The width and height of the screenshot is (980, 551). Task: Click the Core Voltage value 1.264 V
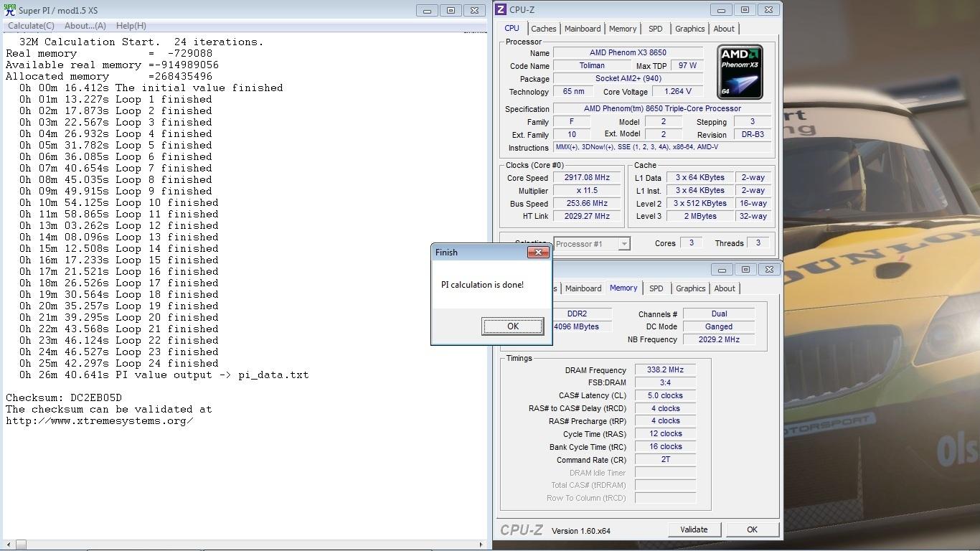(677, 92)
